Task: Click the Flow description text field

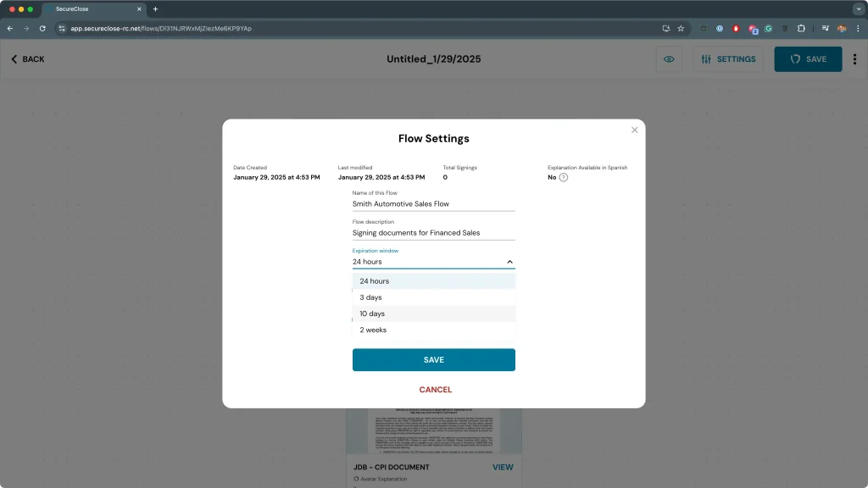Action: pyautogui.click(x=433, y=233)
